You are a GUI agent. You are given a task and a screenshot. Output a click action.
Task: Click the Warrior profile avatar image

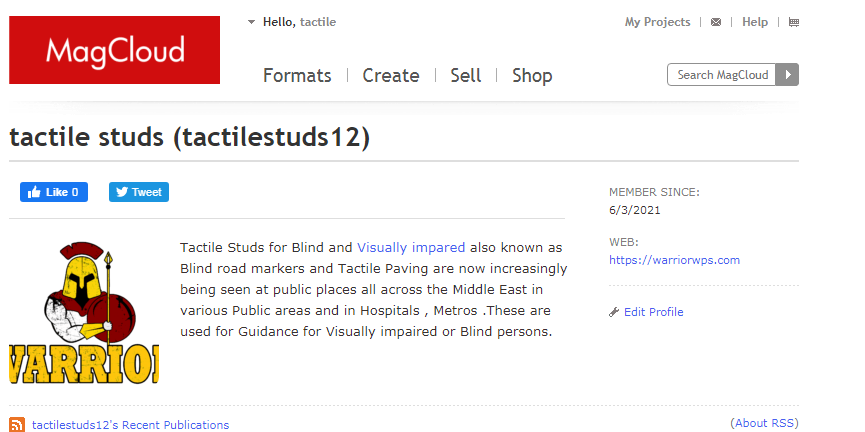click(x=84, y=312)
